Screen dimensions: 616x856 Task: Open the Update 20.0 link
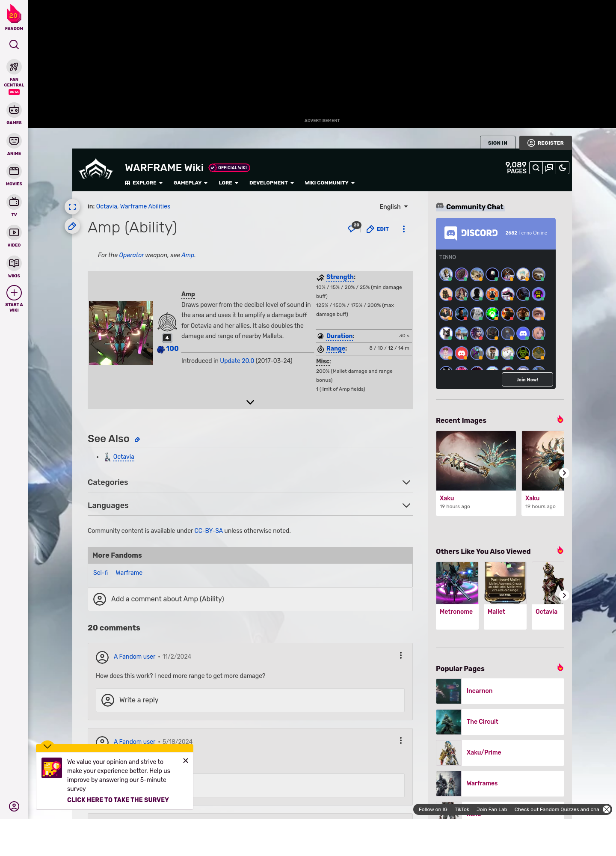pyautogui.click(x=237, y=361)
